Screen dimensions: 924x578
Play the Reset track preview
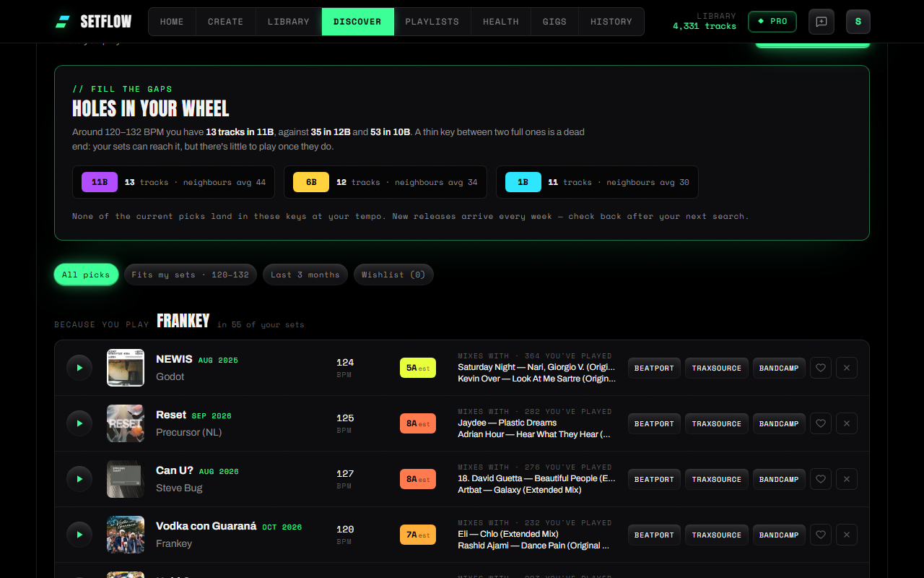click(x=79, y=423)
